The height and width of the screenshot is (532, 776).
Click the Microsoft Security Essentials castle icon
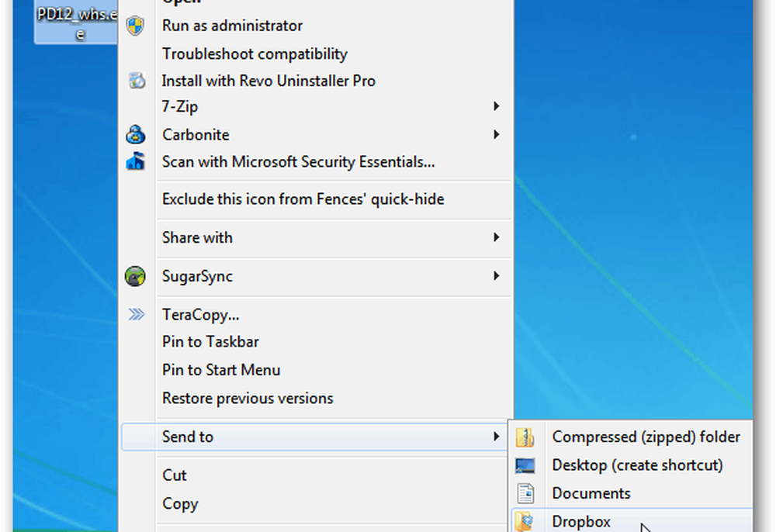135,161
